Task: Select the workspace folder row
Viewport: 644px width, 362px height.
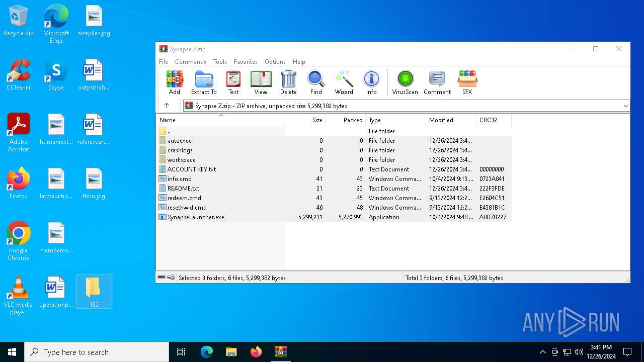Action: point(334,160)
